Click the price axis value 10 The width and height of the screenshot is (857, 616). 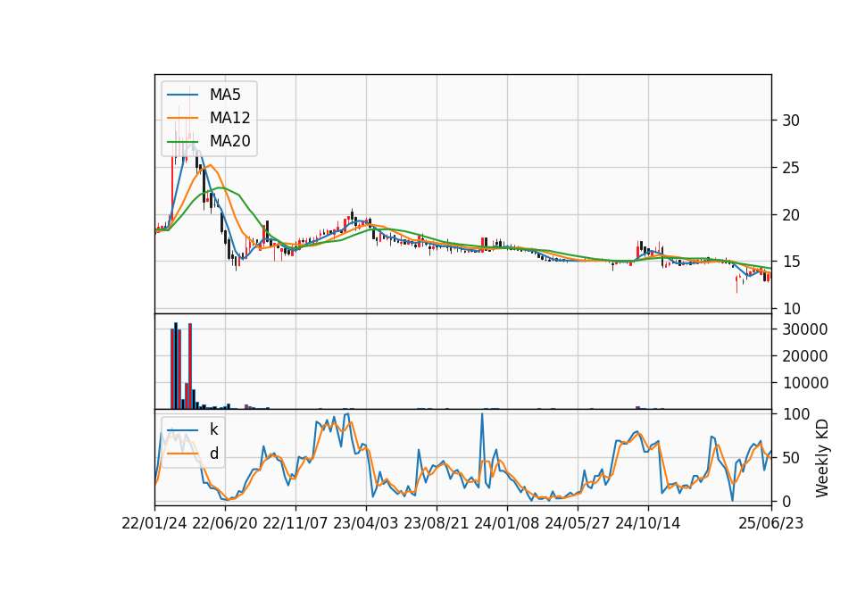point(791,310)
